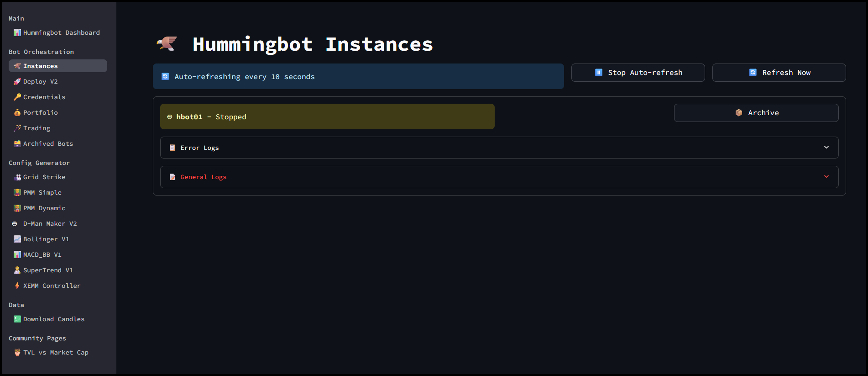Go to Grid Strike config page
Screen dimensions: 868x376
pyautogui.click(x=44, y=177)
